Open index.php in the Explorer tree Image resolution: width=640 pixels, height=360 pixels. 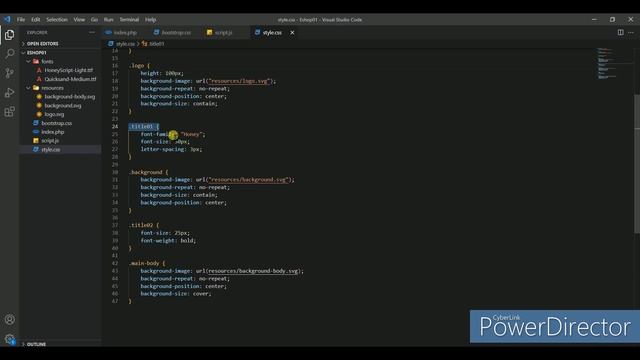(x=53, y=132)
